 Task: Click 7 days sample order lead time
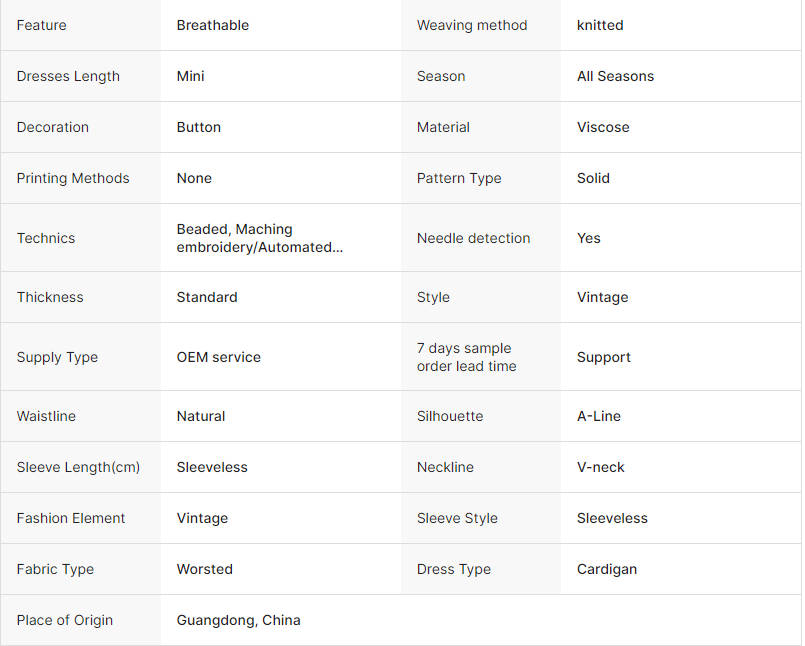point(467,357)
